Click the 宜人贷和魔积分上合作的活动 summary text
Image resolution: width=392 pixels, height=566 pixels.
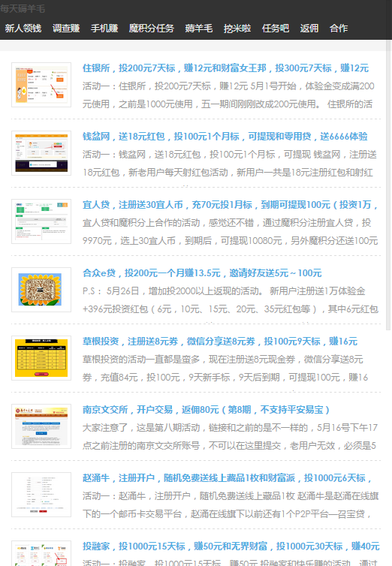coord(231,231)
